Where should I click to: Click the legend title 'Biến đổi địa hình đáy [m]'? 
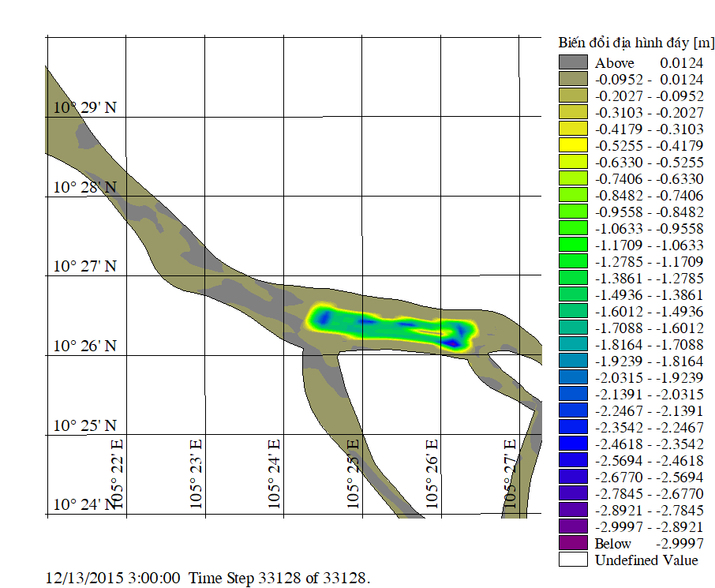636,42
